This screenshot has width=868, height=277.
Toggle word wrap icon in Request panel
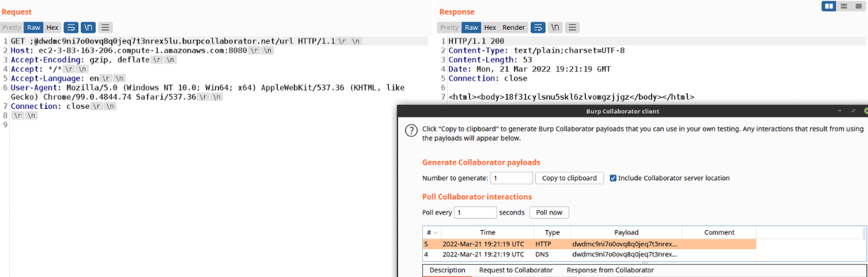click(x=71, y=28)
